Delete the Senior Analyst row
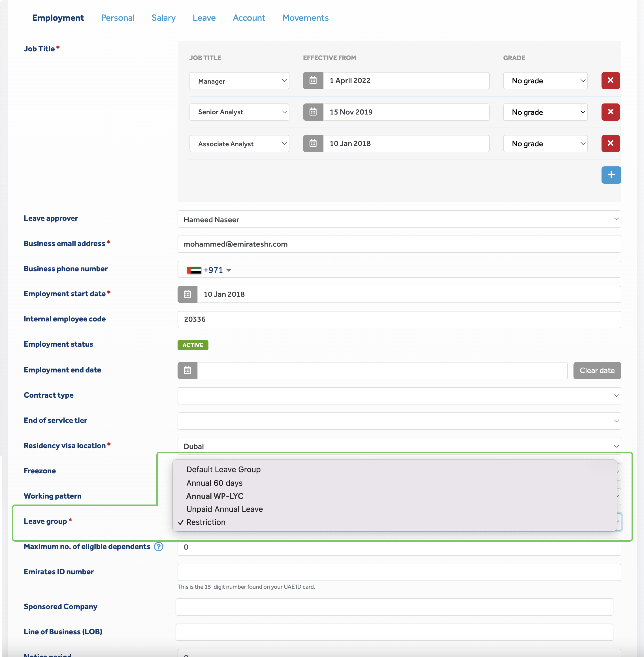Viewport: 644px width, 657px height. [610, 112]
